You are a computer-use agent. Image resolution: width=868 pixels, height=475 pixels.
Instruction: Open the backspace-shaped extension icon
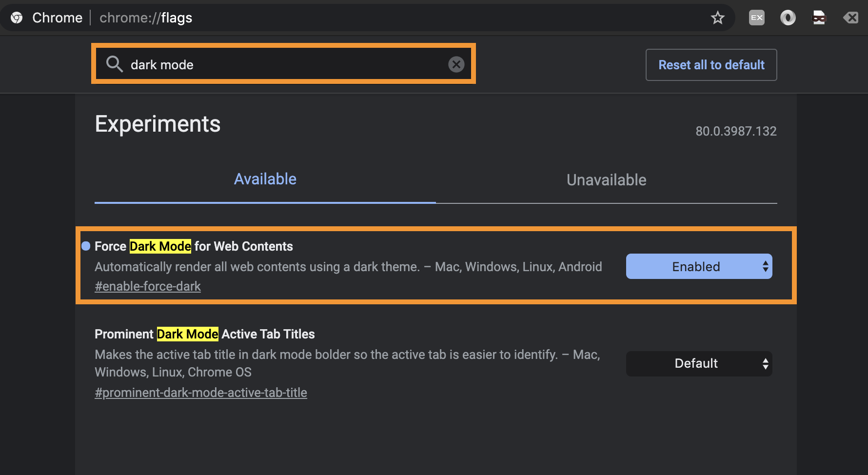(850, 18)
